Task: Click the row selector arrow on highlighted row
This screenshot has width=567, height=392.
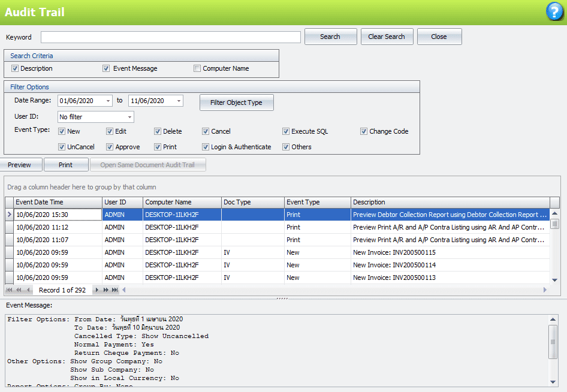Action: click(x=8, y=215)
